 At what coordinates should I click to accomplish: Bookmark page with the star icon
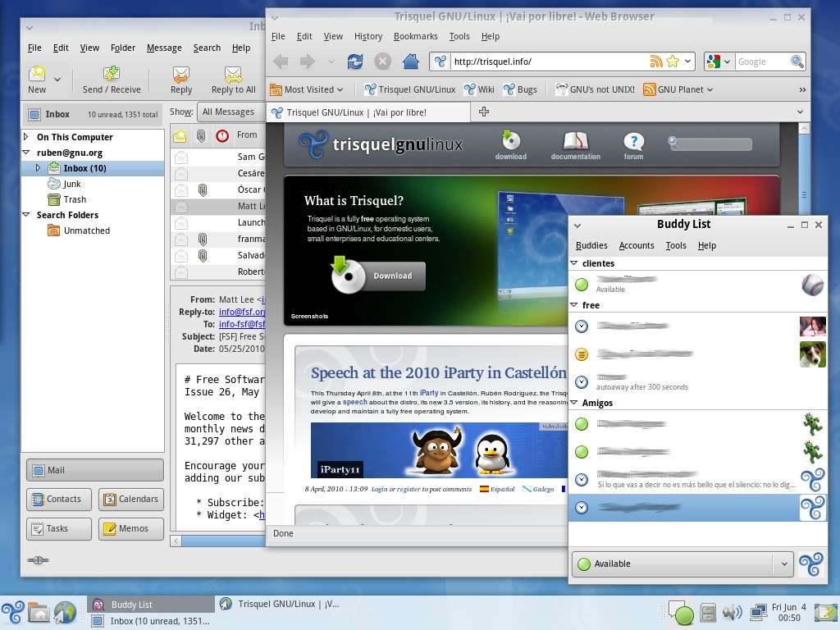673,61
